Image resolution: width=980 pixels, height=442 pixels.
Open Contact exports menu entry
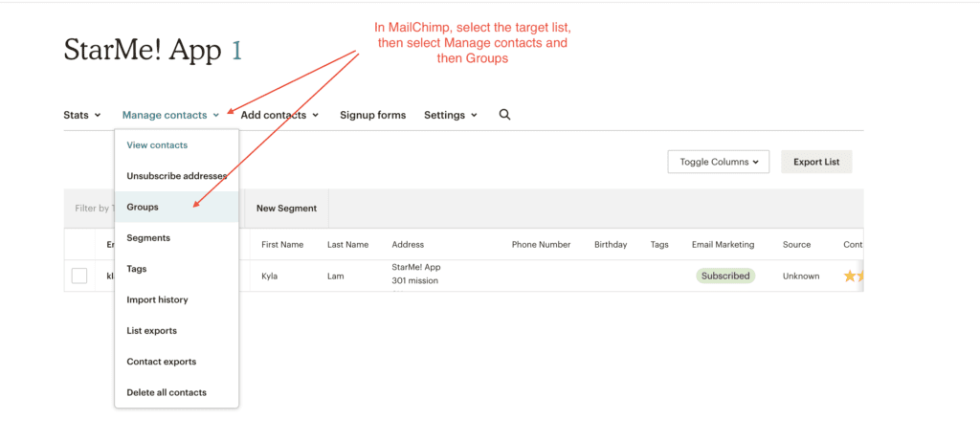[176, 362]
